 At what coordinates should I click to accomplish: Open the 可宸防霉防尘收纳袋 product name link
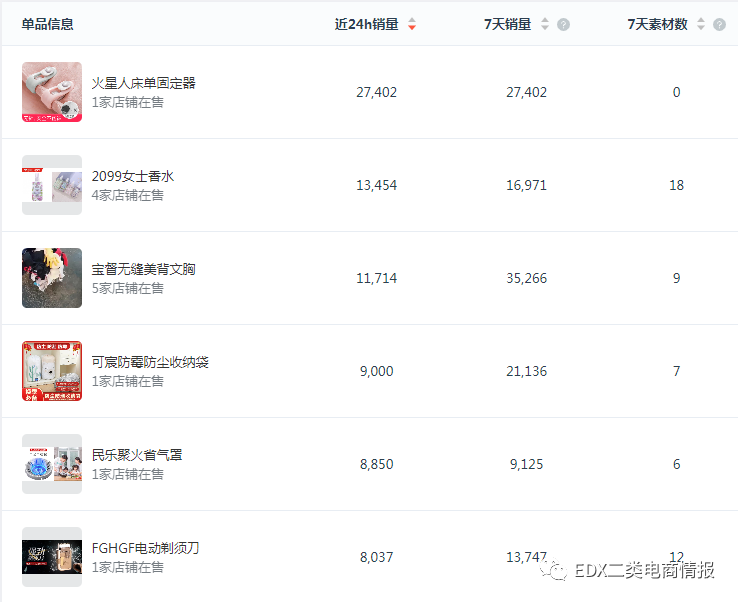click(x=150, y=362)
